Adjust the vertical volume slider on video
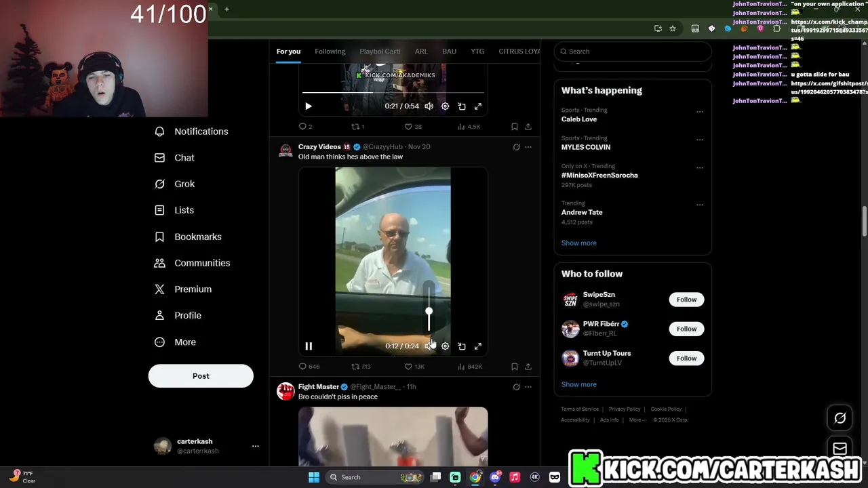 [429, 310]
